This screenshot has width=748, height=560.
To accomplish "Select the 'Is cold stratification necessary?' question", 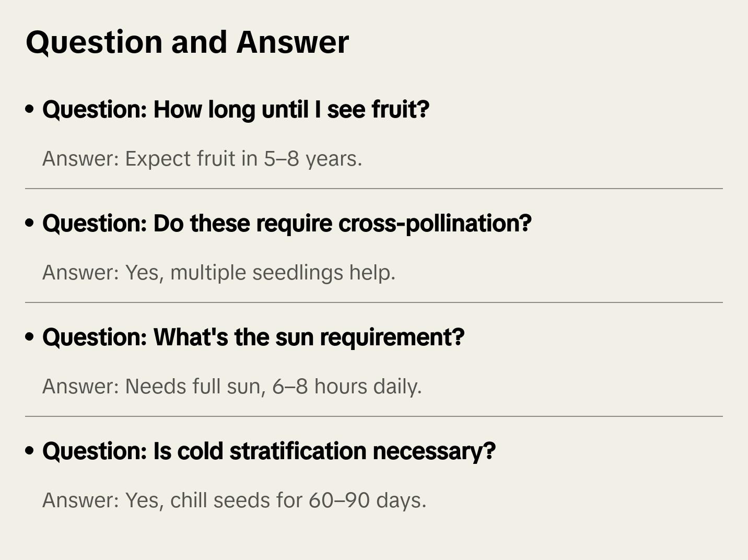I will (268, 451).
